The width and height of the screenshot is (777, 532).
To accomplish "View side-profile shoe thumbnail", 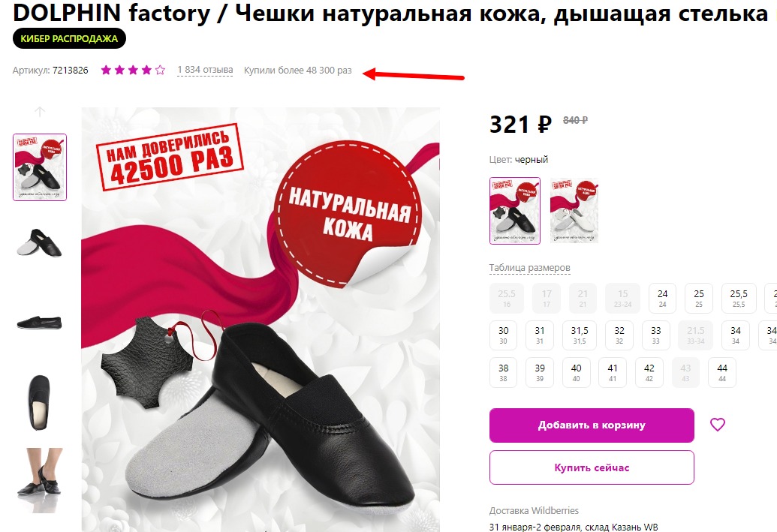I will click(x=40, y=323).
